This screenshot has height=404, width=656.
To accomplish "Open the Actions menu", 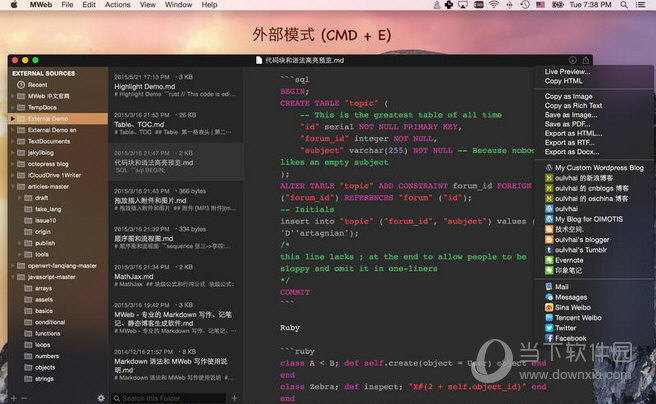I will point(118,5).
